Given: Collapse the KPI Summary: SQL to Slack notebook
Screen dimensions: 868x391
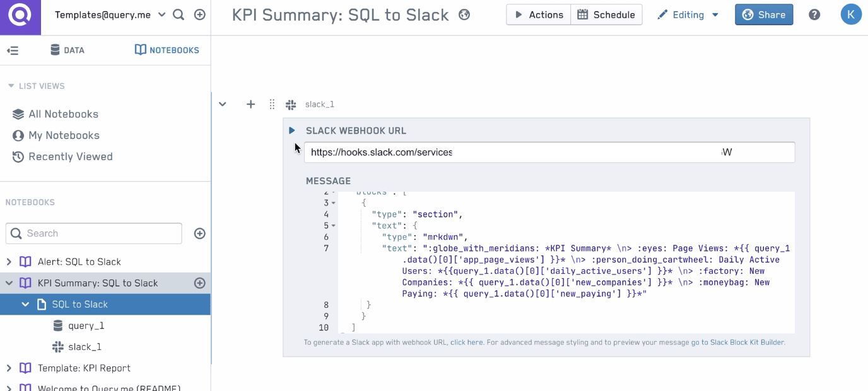Looking at the screenshot, I should pos(9,283).
